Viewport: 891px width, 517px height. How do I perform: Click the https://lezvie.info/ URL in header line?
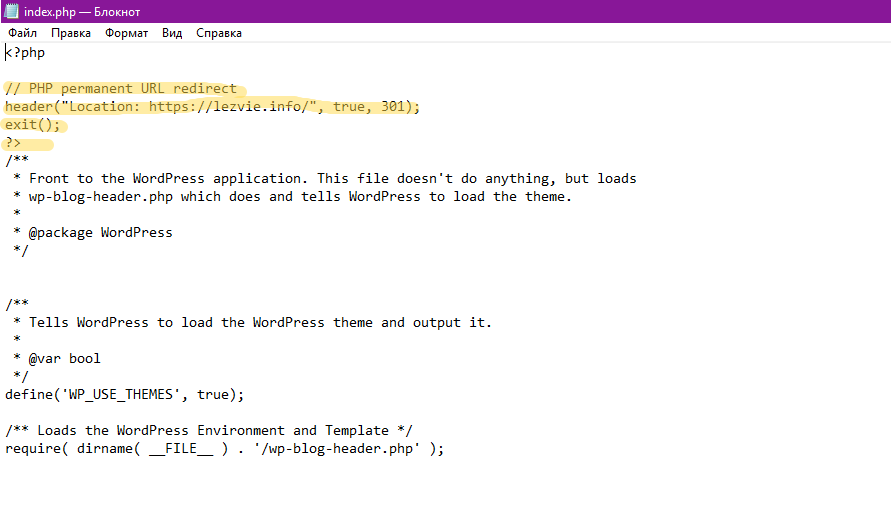click(232, 106)
